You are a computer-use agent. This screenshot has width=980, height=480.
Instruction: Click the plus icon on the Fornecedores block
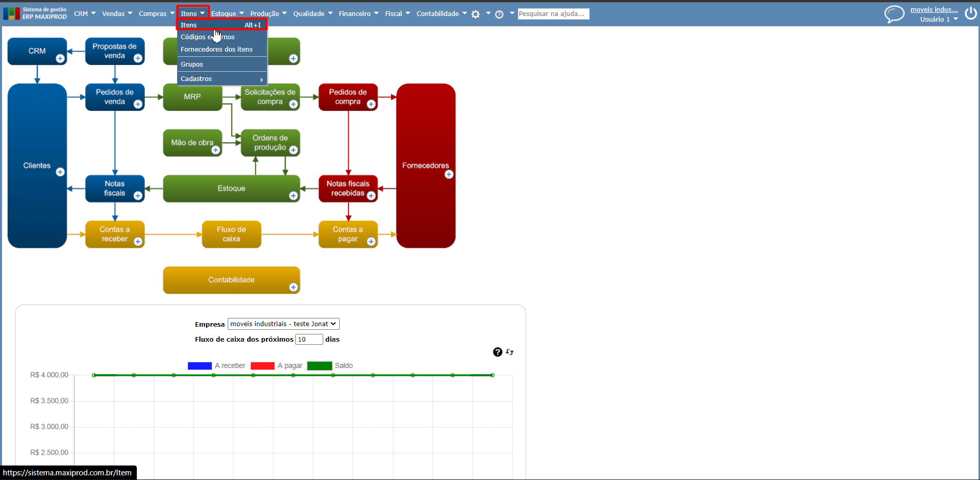pos(449,174)
